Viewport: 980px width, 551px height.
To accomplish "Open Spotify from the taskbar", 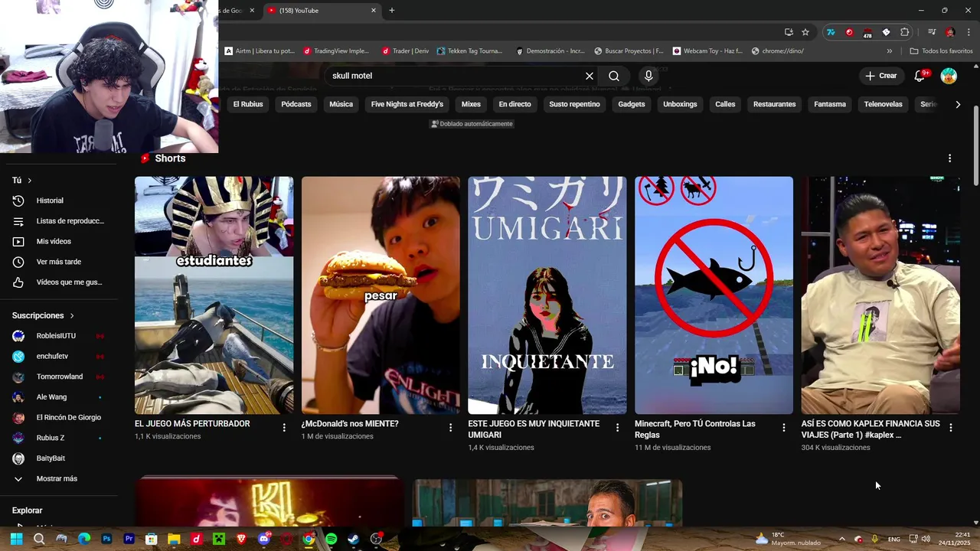I will (x=331, y=539).
